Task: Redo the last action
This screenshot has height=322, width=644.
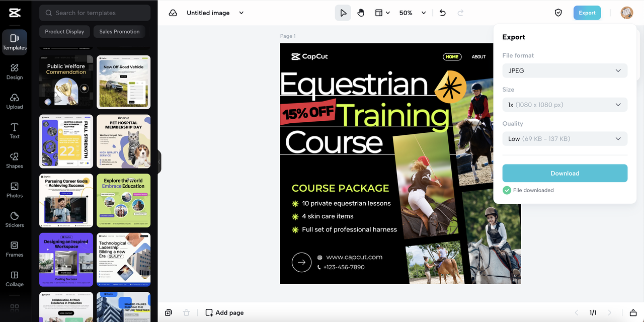Action: (460, 13)
